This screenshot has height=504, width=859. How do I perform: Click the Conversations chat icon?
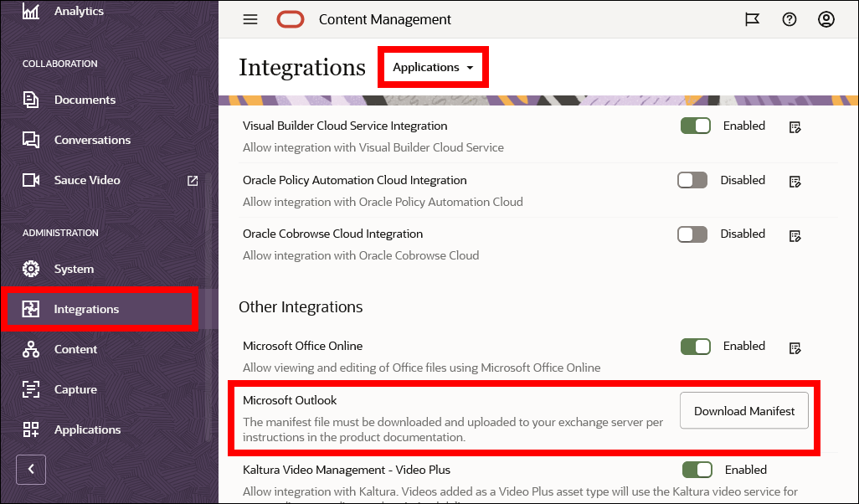pyautogui.click(x=31, y=140)
